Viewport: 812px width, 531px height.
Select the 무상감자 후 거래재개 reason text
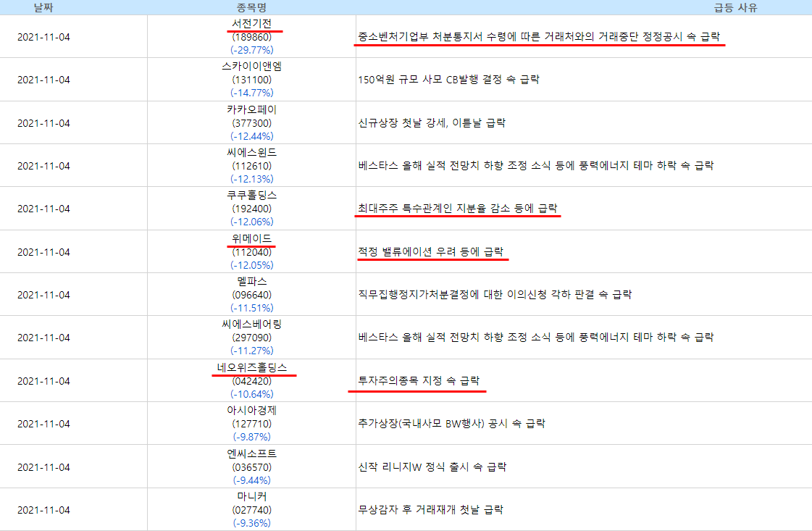[x=431, y=510]
